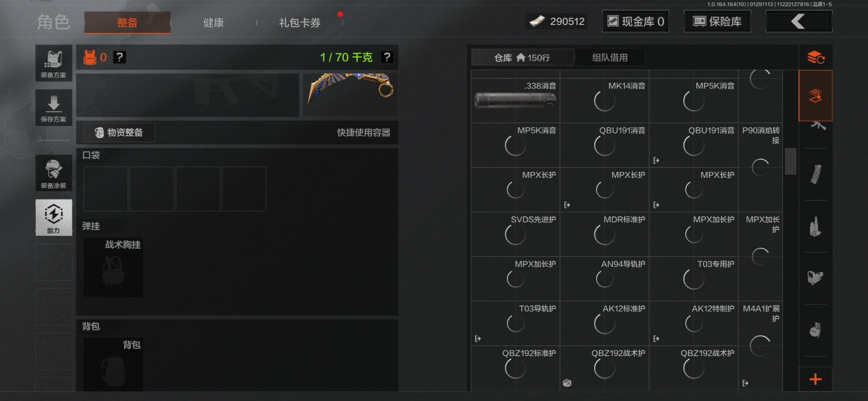Open the 礼包卡券 tab

click(x=300, y=23)
